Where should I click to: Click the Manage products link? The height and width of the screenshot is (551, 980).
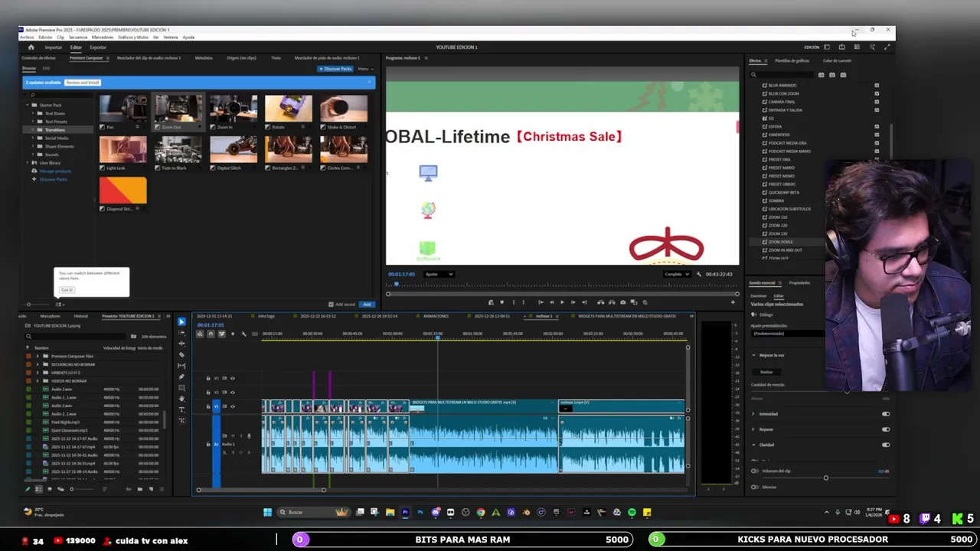55,171
